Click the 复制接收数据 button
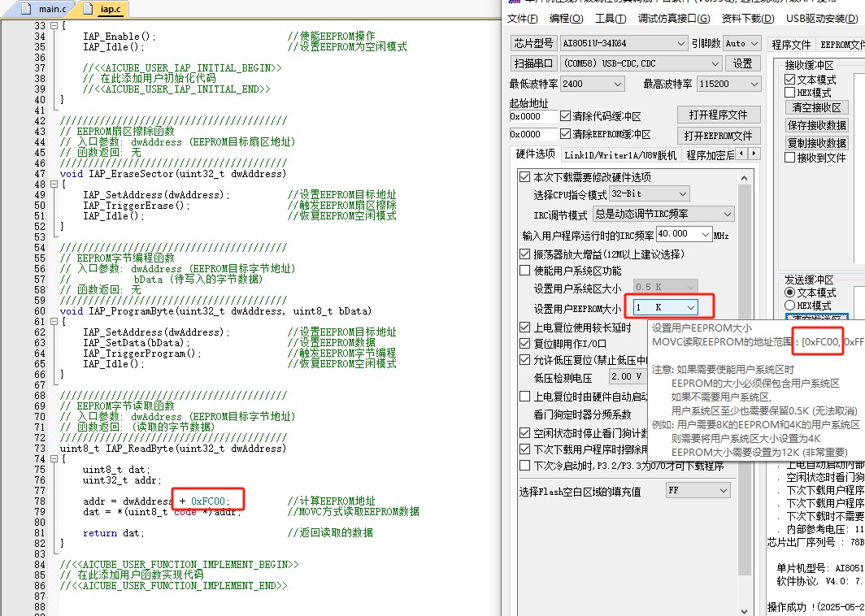 point(816,143)
